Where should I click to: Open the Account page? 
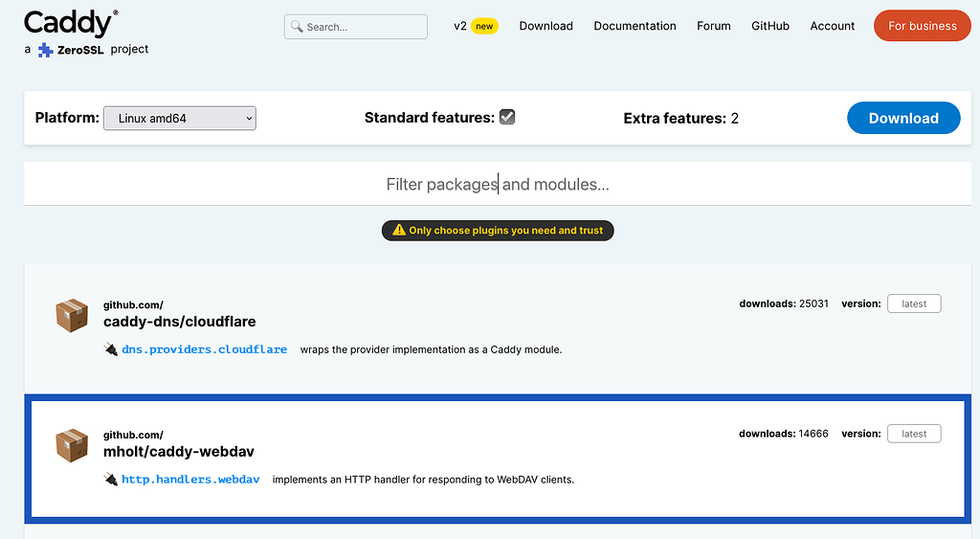pyautogui.click(x=832, y=26)
